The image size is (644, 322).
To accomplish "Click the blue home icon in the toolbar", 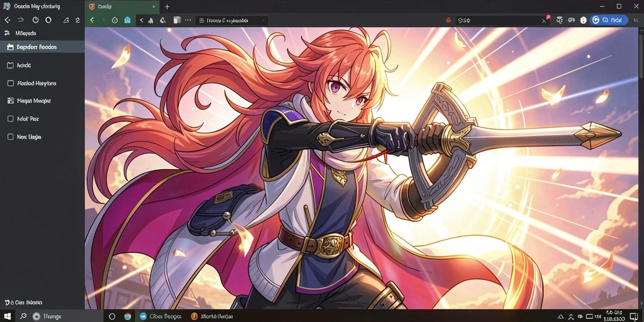I will 127,20.
